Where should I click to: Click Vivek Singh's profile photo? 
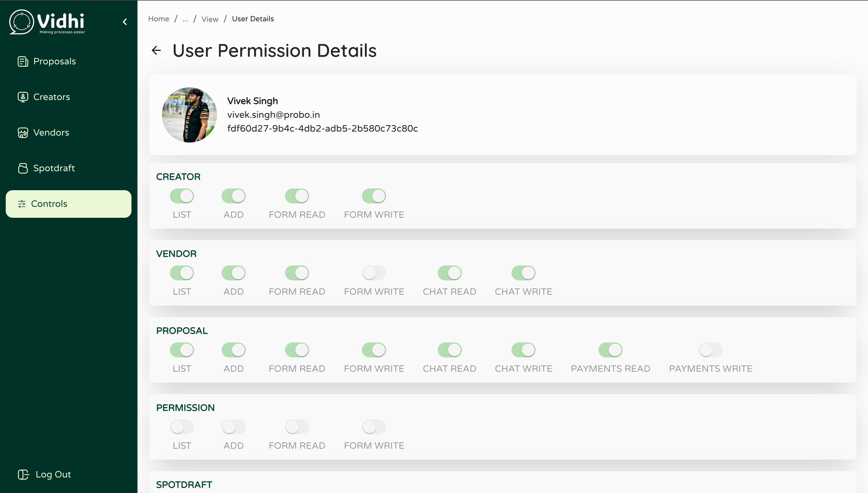189,115
